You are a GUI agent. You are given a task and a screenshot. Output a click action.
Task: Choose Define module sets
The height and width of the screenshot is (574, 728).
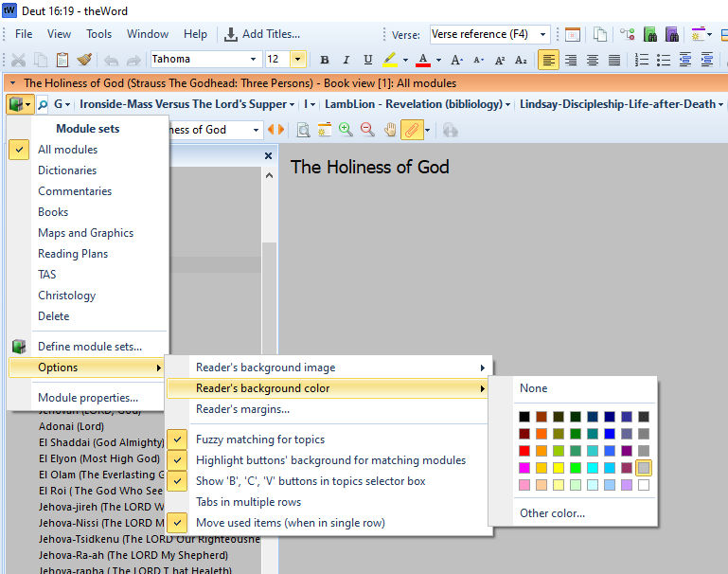[x=88, y=347]
